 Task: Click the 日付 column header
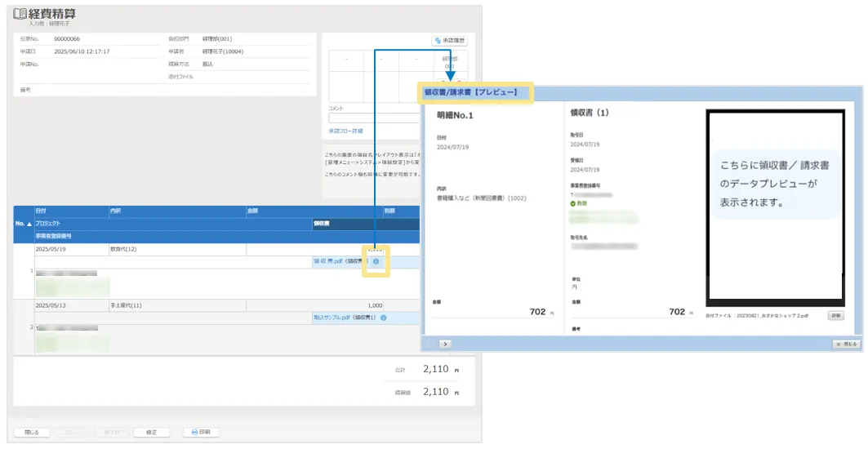coord(42,211)
